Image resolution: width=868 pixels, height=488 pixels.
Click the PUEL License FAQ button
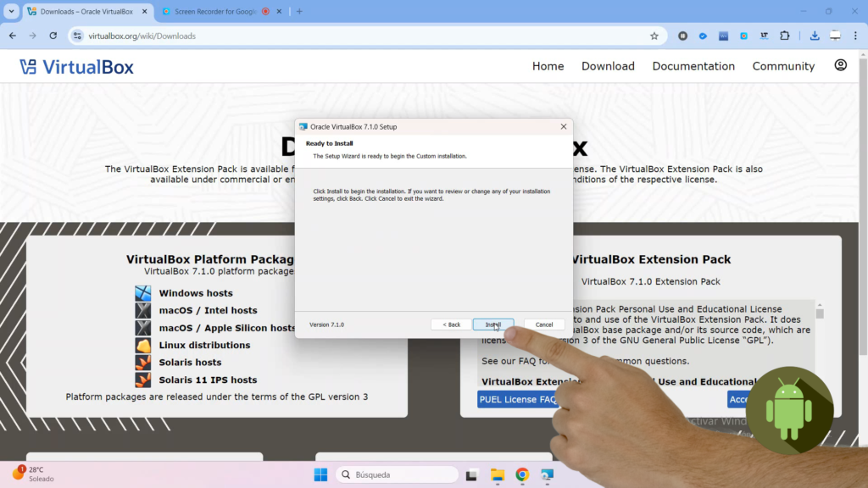[517, 400]
